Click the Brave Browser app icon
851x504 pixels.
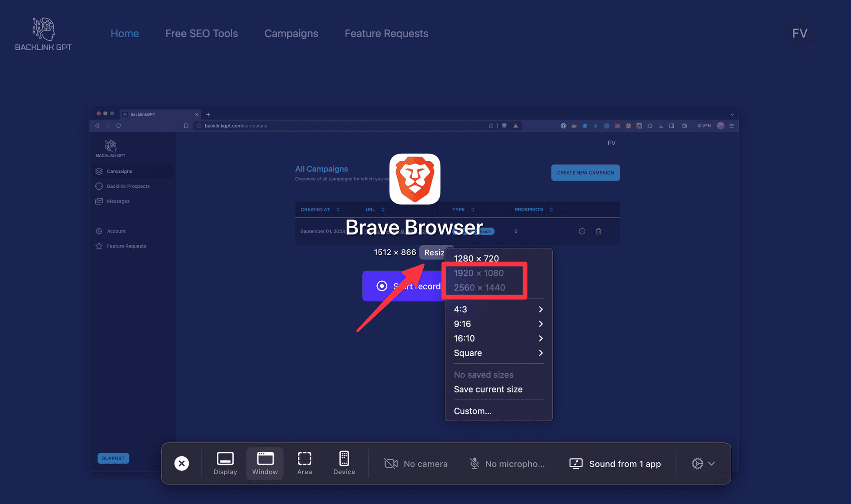pyautogui.click(x=415, y=179)
